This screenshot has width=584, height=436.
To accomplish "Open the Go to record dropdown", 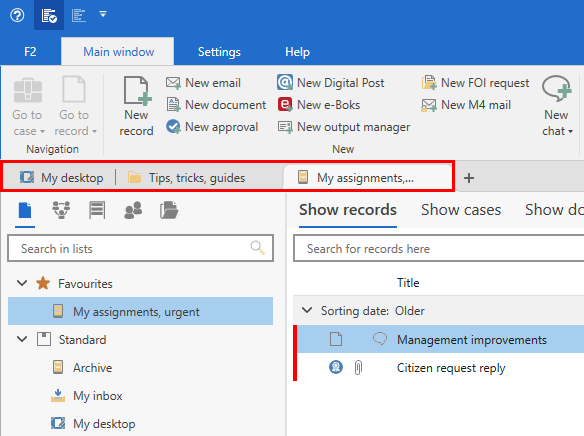I will (x=75, y=107).
